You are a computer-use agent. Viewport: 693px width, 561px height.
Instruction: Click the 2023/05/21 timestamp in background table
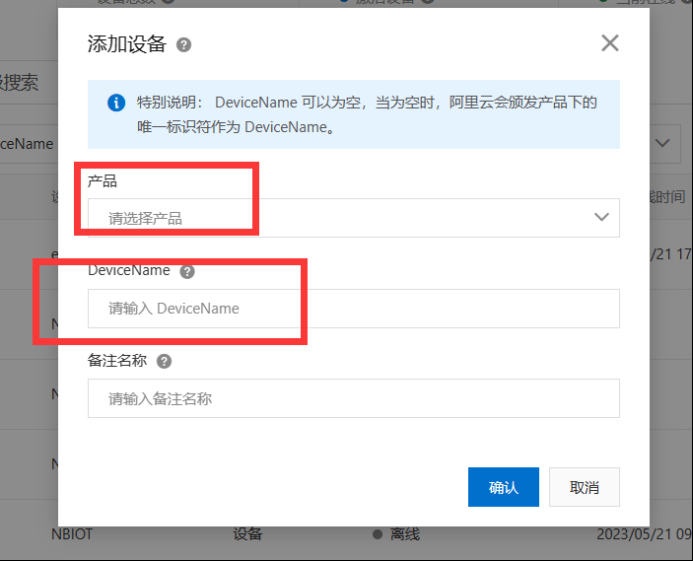tap(644, 534)
